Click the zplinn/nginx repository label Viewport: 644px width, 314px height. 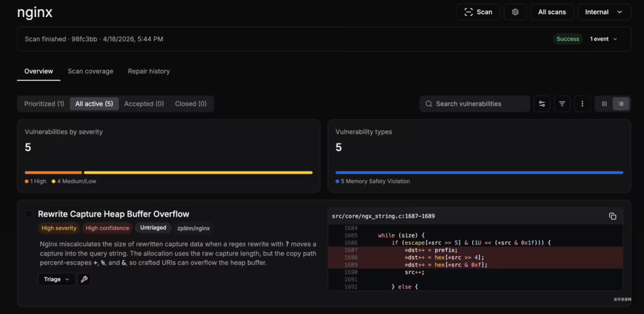pos(194,229)
